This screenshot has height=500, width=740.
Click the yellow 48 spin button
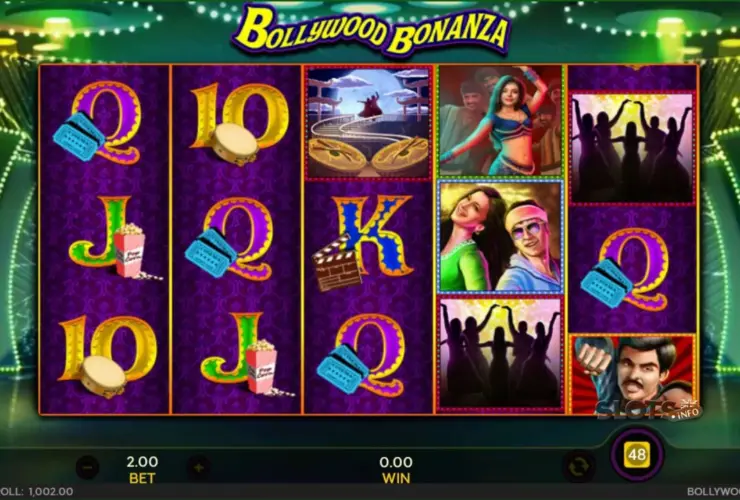point(637,455)
